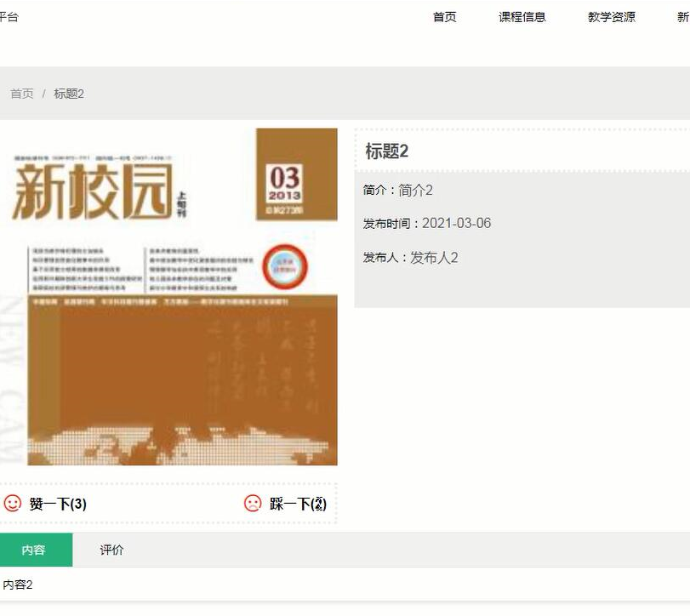This screenshot has height=616, width=690.
Task: Click the sad face dislike icon
Action: pos(253,504)
